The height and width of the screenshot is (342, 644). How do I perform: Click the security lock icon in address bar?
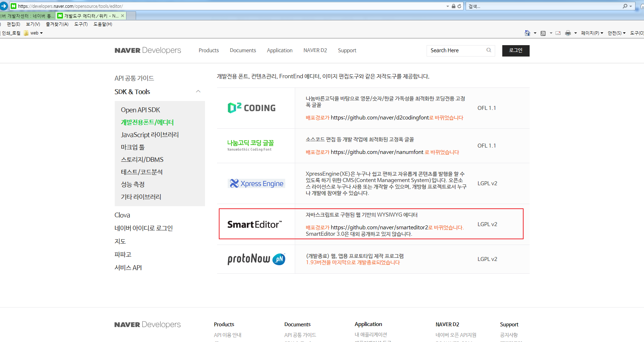453,6
